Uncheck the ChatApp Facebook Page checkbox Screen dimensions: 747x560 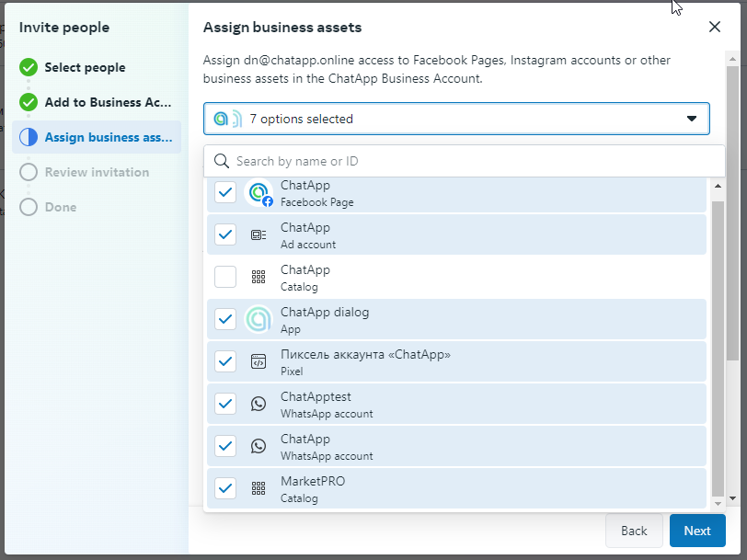pos(225,192)
